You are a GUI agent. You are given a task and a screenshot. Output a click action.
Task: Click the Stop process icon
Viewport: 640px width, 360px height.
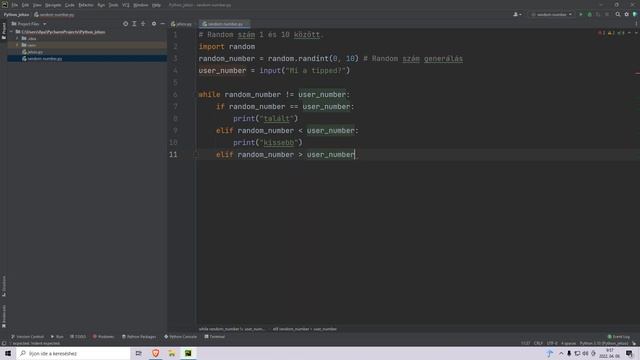[x=607, y=15]
